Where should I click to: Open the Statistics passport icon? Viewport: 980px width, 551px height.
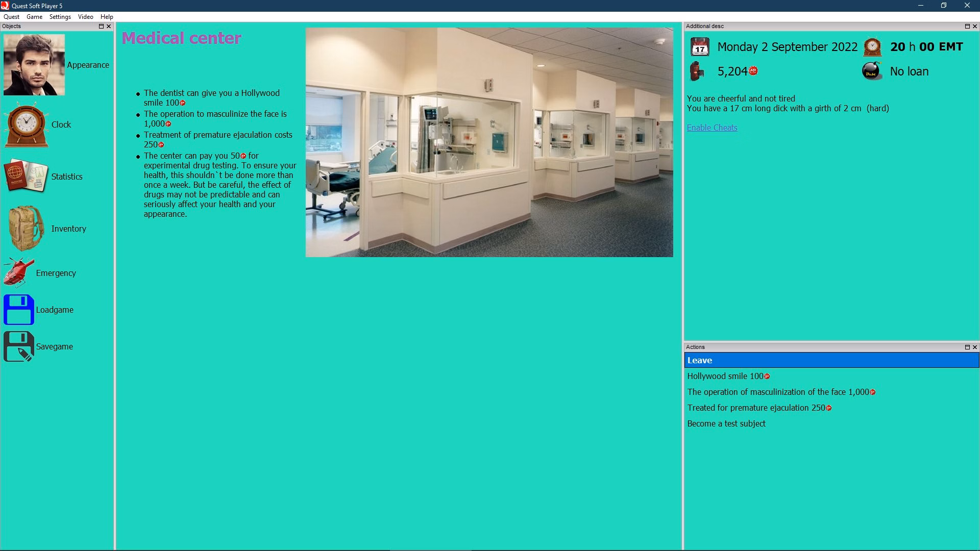pyautogui.click(x=27, y=177)
